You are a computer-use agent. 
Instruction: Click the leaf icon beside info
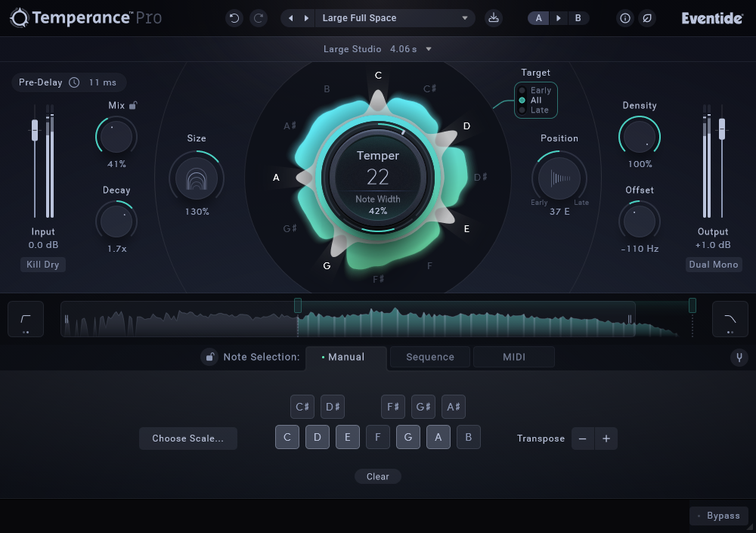(x=646, y=18)
